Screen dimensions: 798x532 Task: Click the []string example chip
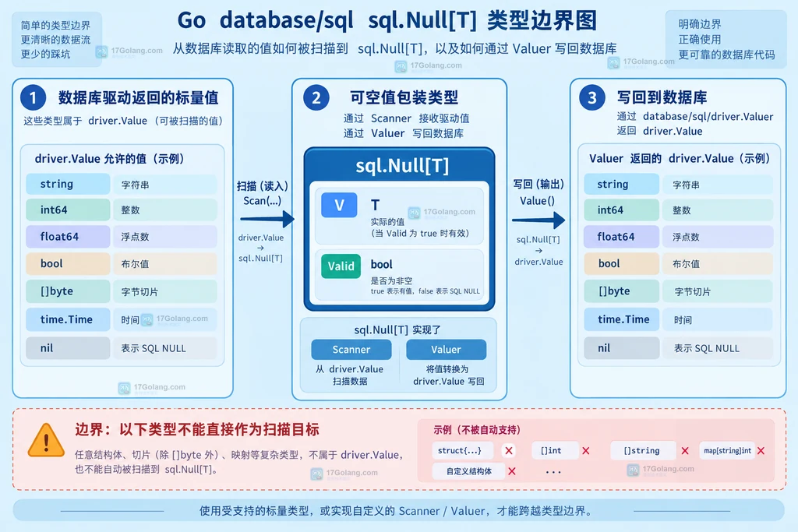(x=643, y=451)
